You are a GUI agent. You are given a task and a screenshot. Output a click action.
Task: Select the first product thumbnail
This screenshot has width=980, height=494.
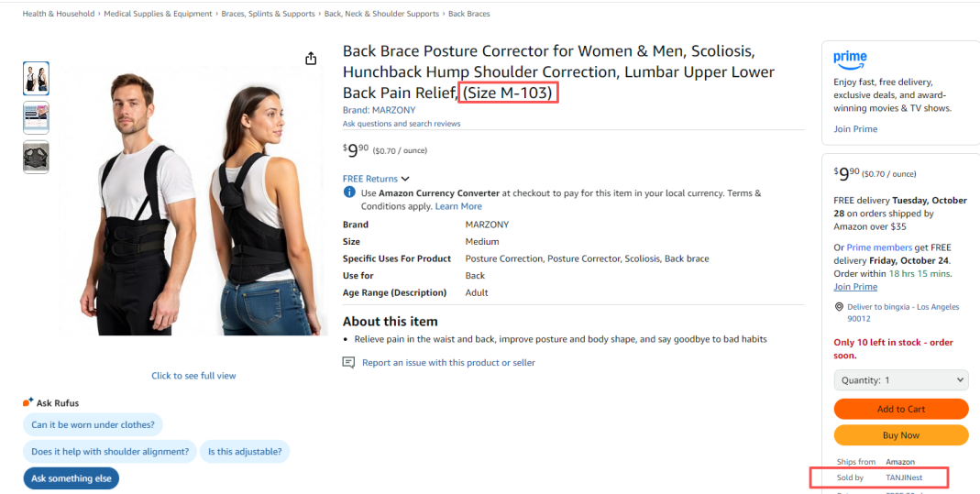tap(36, 79)
